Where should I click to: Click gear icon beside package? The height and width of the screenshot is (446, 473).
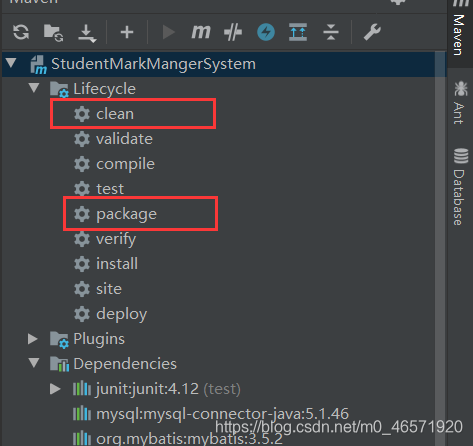tap(82, 214)
